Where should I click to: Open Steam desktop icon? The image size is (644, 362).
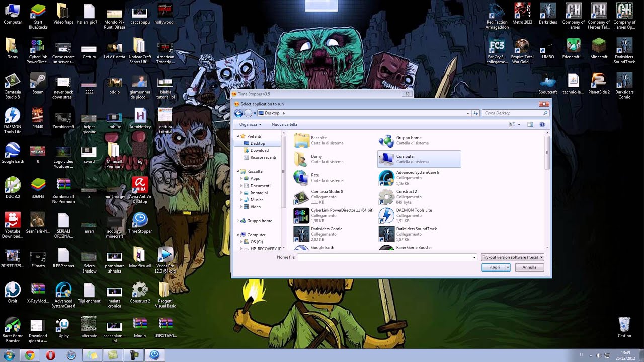(x=38, y=83)
